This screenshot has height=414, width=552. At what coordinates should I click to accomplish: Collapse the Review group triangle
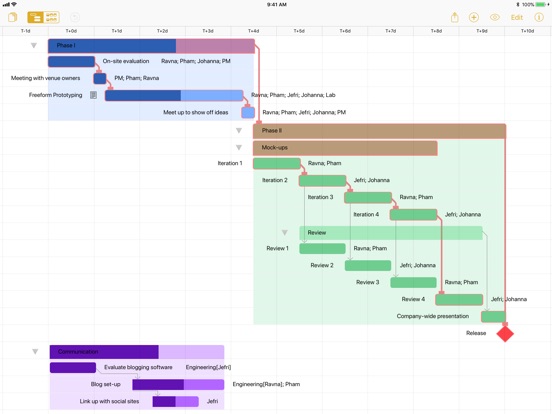pos(285,232)
